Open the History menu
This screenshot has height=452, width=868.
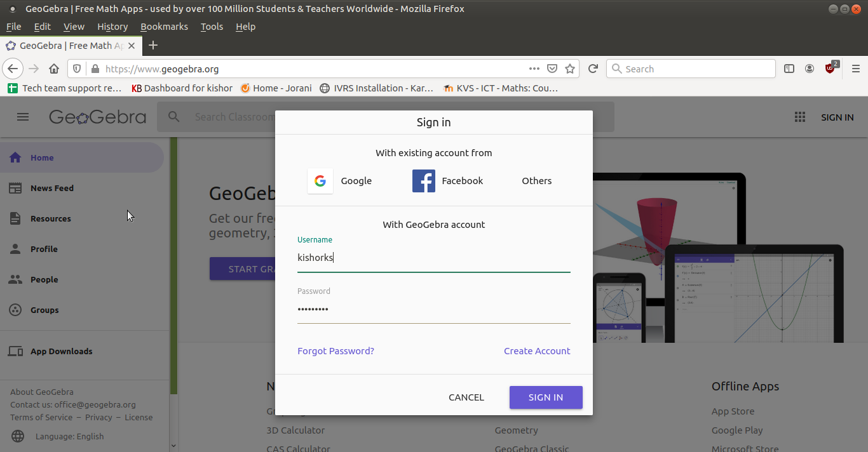click(112, 27)
